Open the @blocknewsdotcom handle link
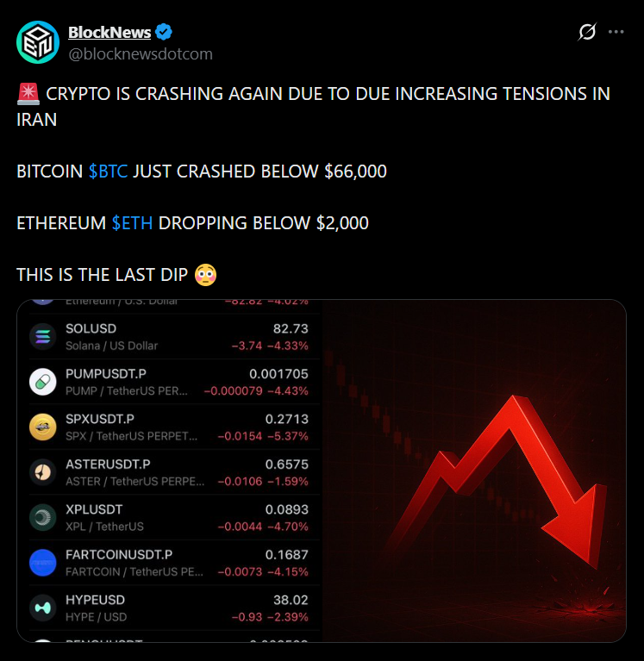This screenshot has height=661, width=644. [140, 53]
